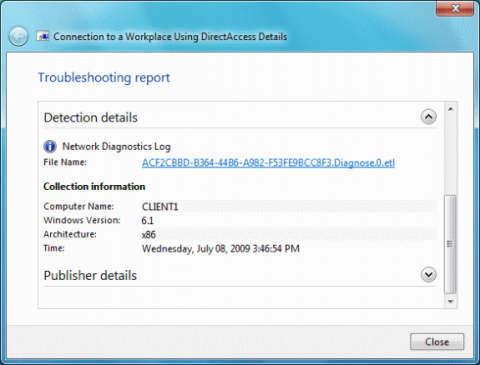The height and width of the screenshot is (365, 480).
Task: Click the back arrow button
Action: click(x=18, y=36)
